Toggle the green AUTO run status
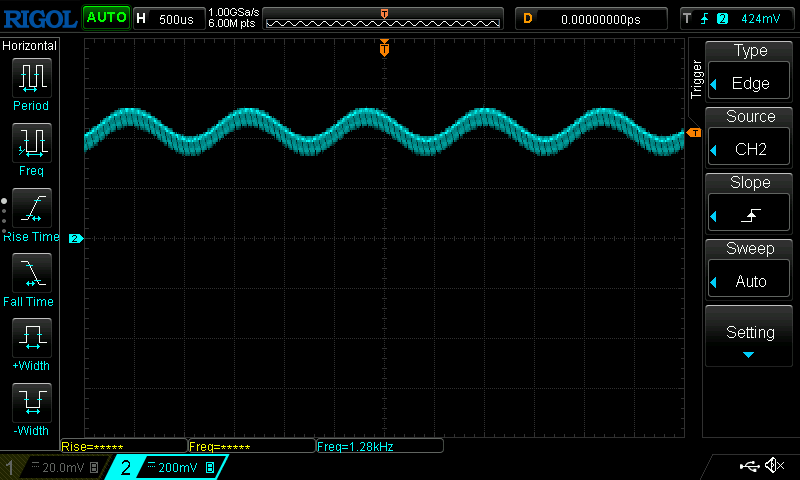 click(x=106, y=17)
